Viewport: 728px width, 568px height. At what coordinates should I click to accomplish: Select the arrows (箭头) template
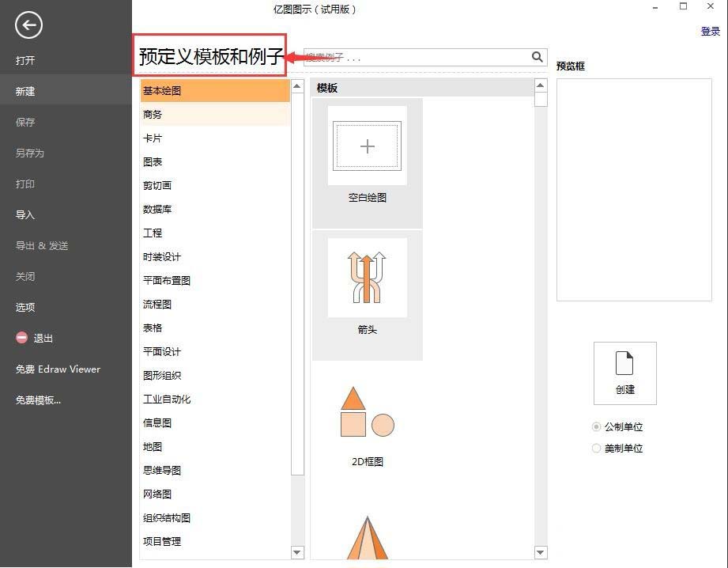[x=368, y=295]
